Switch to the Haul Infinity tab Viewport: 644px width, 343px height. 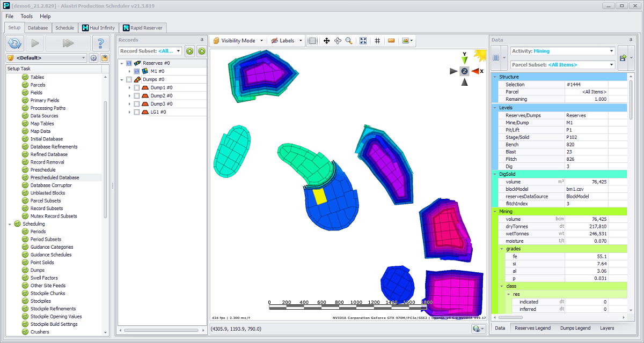[98, 28]
